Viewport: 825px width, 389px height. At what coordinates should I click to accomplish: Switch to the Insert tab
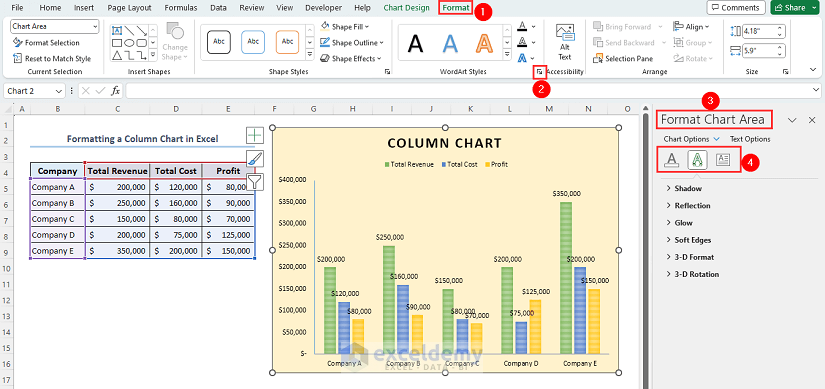pos(84,8)
